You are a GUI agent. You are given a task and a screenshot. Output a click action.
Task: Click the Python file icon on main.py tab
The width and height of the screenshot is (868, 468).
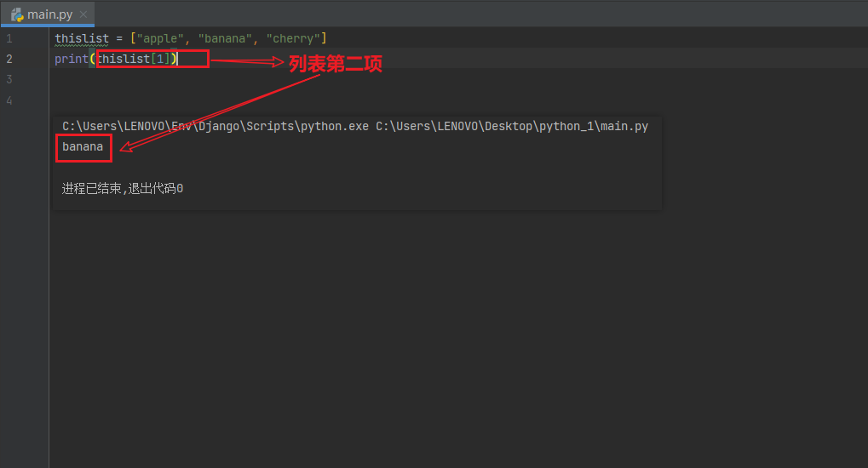[x=17, y=15]
